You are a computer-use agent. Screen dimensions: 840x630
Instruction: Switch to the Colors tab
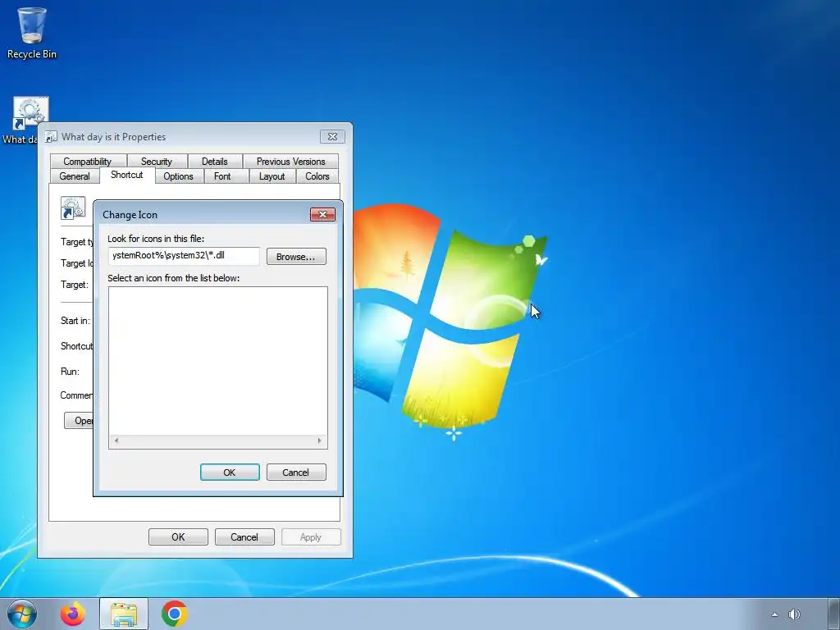pos(317,176)
